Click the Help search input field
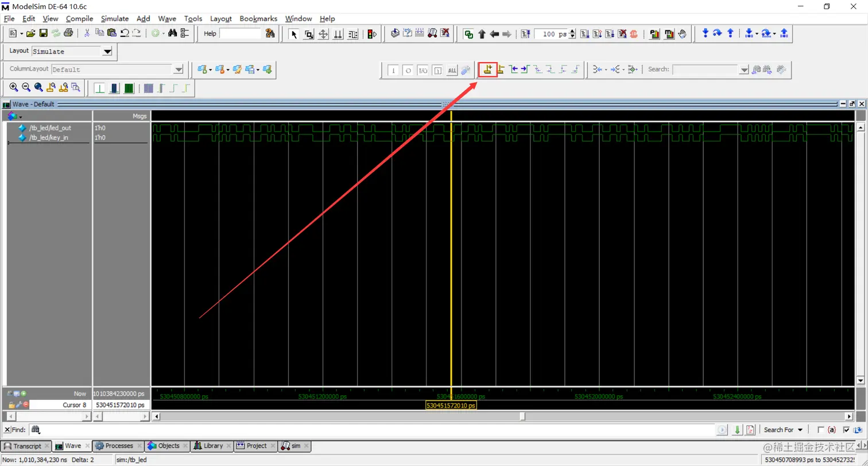The width and height of the screenshot is (868, 466). pyautogui.click(x=240, y=34)
